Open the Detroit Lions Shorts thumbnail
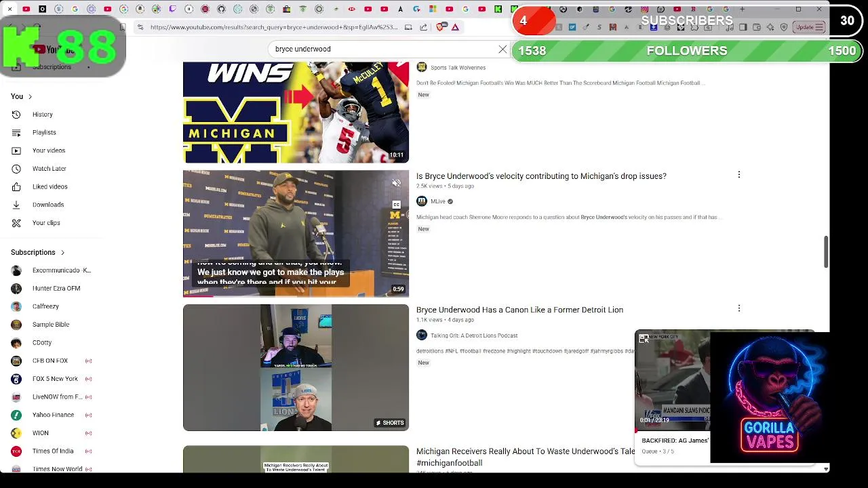The width and height of the screenshot is (868, 488). 296,367
